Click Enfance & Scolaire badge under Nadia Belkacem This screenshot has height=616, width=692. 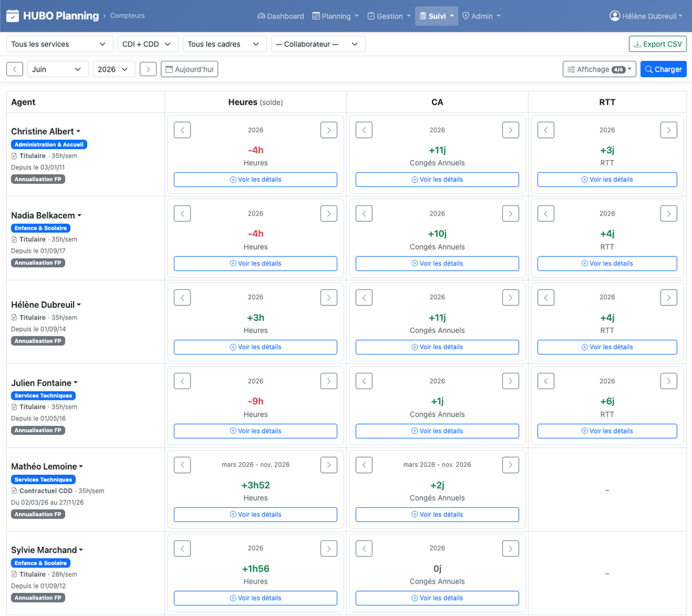pos(41,228)
